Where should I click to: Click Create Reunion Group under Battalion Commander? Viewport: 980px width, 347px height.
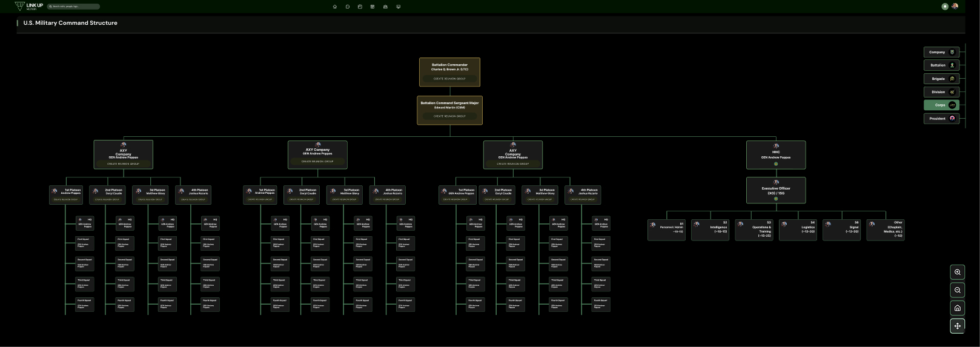pos(449,79)
